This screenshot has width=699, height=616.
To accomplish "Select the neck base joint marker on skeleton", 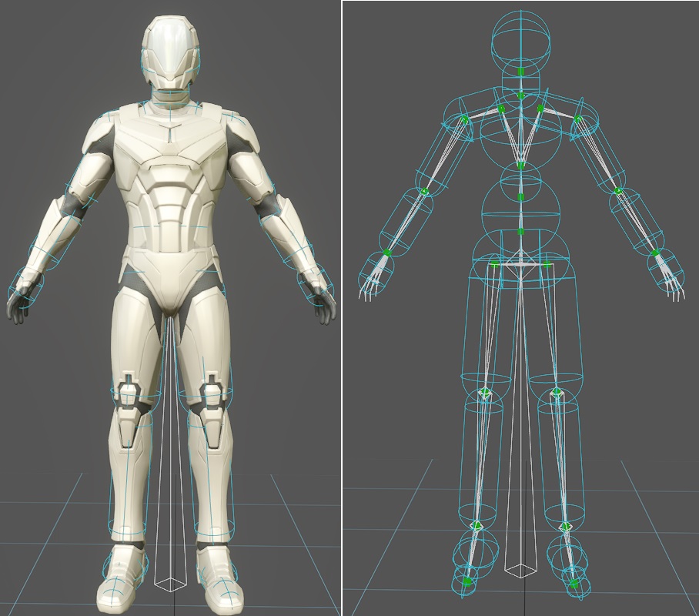I will pos(520,95).
